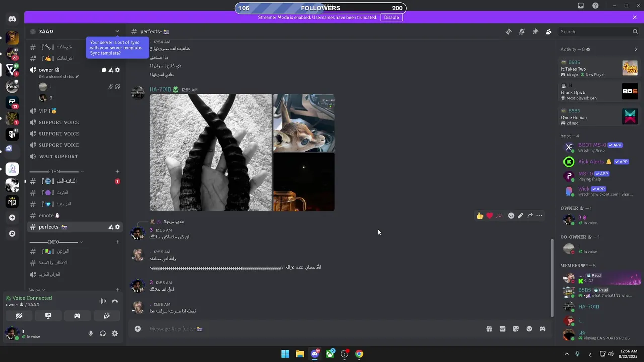The width and height of the screenshot is (644, 362).
Task: Share your screen
Action: click(48, 316)
